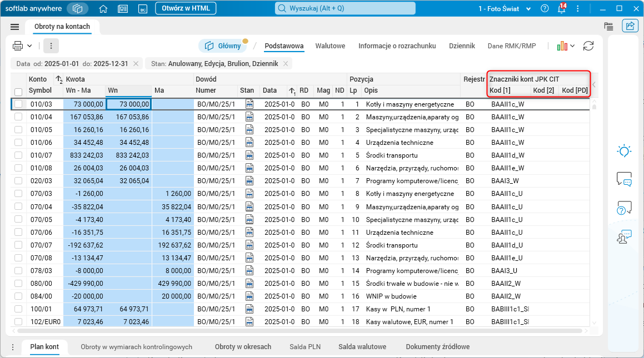The height and width of the screenshot is (358, 644).
Task: Click the horizontal scrollbar under the table
Action: point(300,330)
